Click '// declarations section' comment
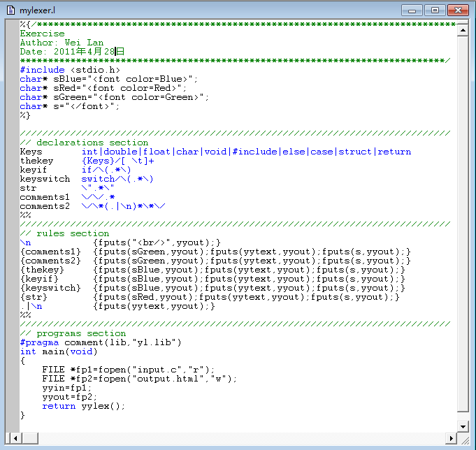Image resolution: width=476 pixels, height=450 pixels. [84, 143]
